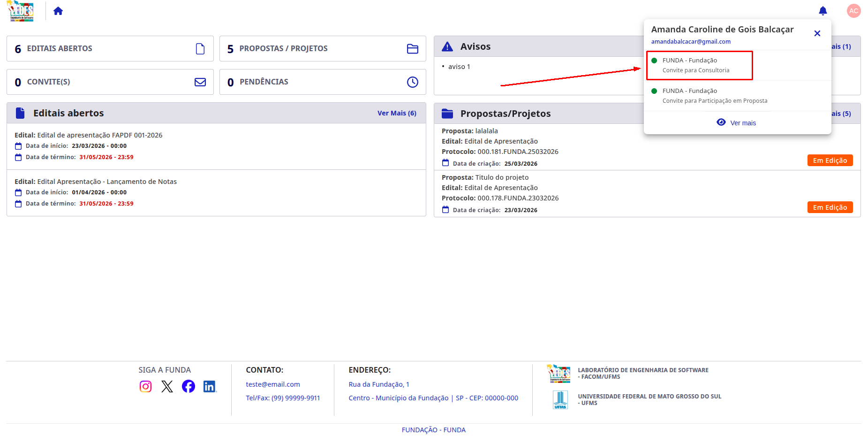
Task: Click the teste@email.com contact link
Action: (273, 384)
